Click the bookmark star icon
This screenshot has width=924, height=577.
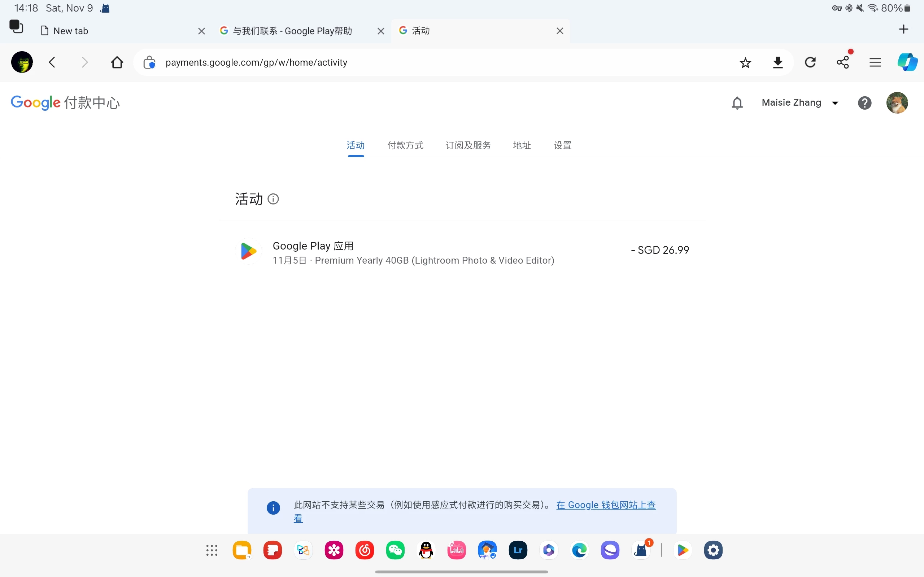pyautogui.click(x=745, y=63)
